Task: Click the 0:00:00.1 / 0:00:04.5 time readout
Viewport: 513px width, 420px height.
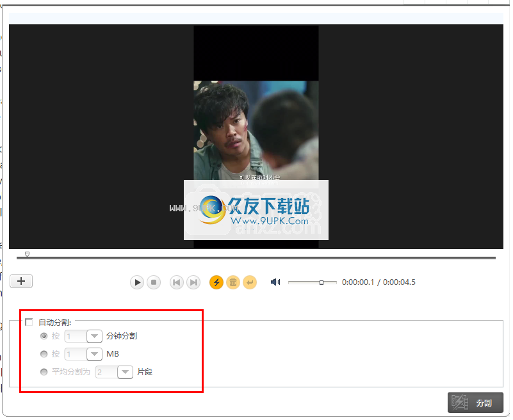Action: tap(379, 282)
